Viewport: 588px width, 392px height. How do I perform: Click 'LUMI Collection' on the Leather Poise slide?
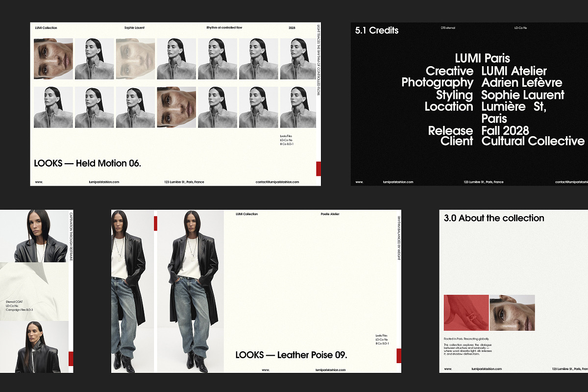click(x=246, y=214)
